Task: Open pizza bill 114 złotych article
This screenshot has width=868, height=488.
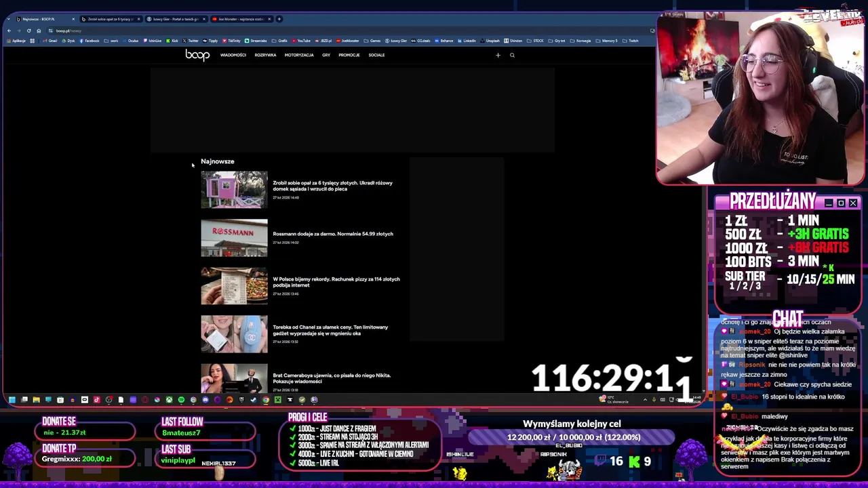Action: coord(336,282)
